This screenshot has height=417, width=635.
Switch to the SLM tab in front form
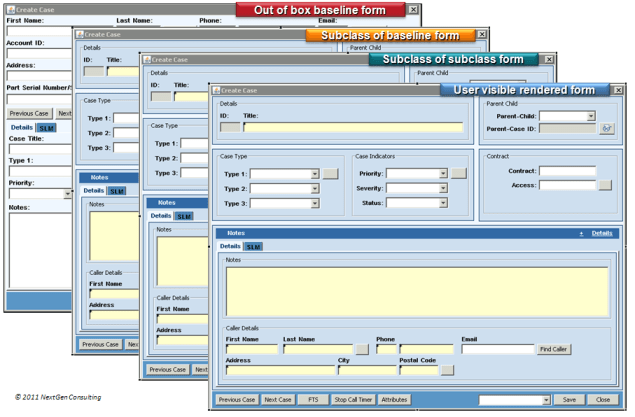(x=253, y=246)
